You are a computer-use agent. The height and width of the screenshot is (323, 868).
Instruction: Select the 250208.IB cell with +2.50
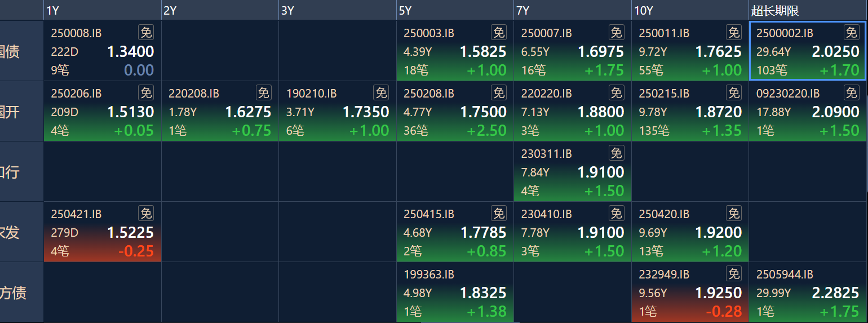(455, 111)
